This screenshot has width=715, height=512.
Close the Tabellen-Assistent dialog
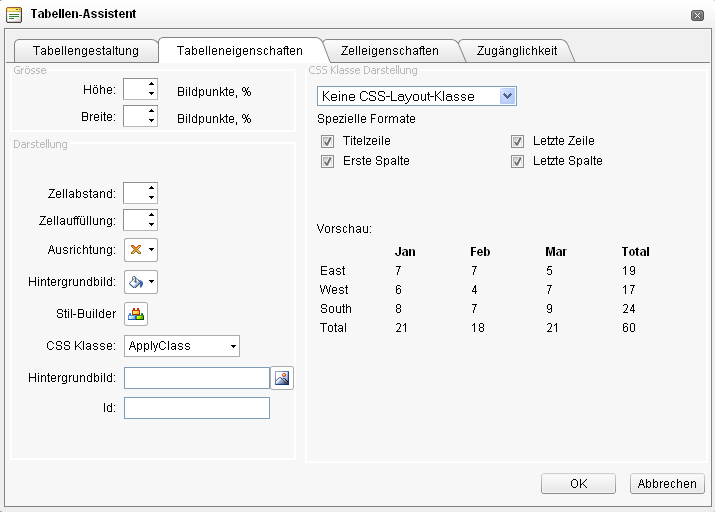[696, 15]
